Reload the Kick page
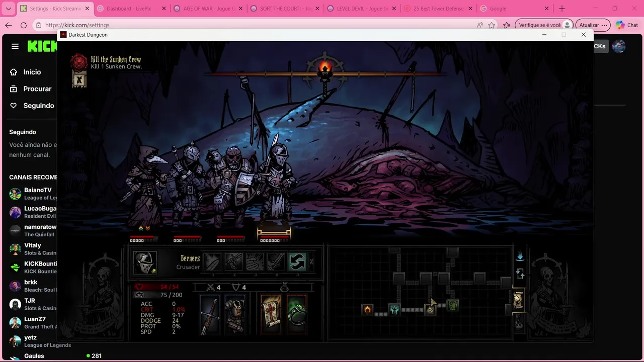Screen dimensions: 644x362 [24, 25]
